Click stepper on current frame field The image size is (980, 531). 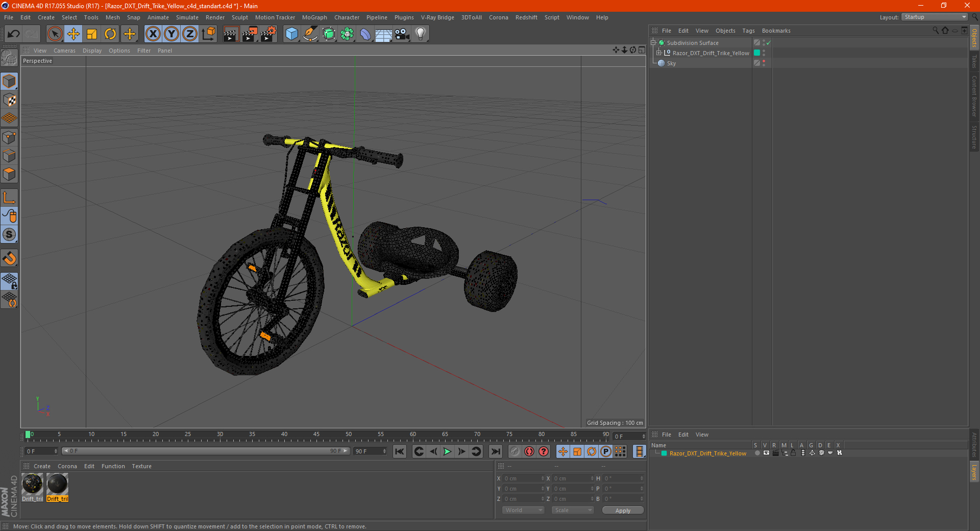pyautogui.click(x=644, y=437)
